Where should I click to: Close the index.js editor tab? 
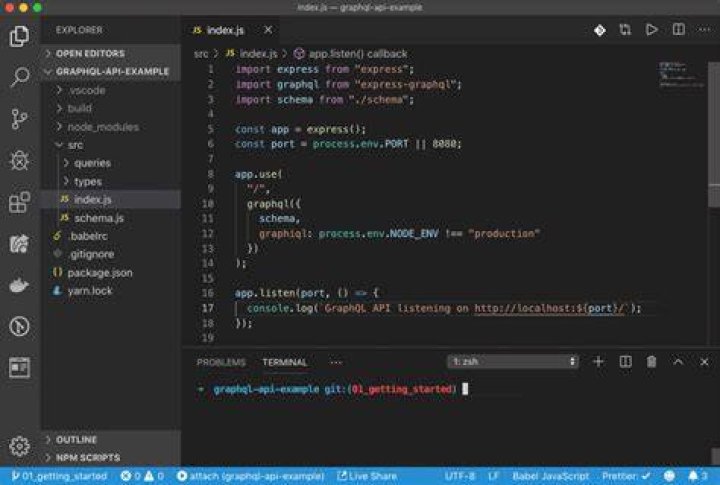[268, 30]
